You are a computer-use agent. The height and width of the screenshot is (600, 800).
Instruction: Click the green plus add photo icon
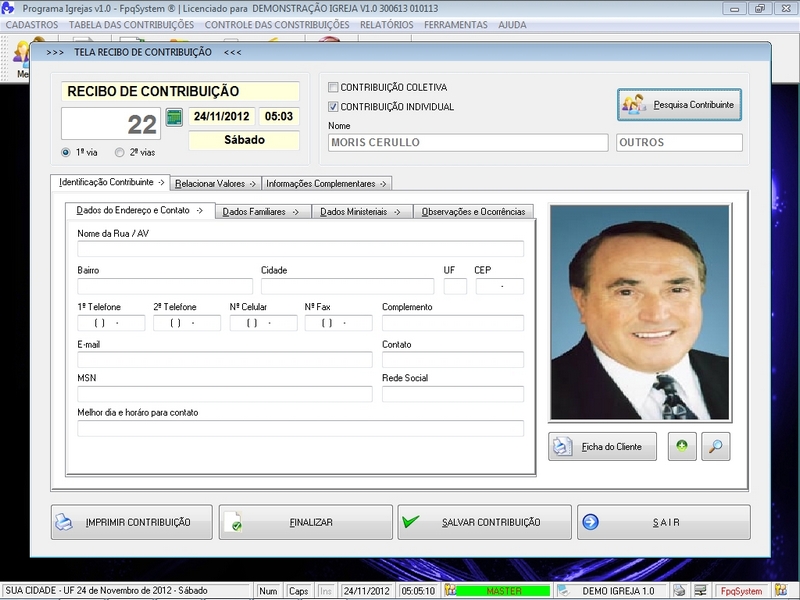coord(682,446)
